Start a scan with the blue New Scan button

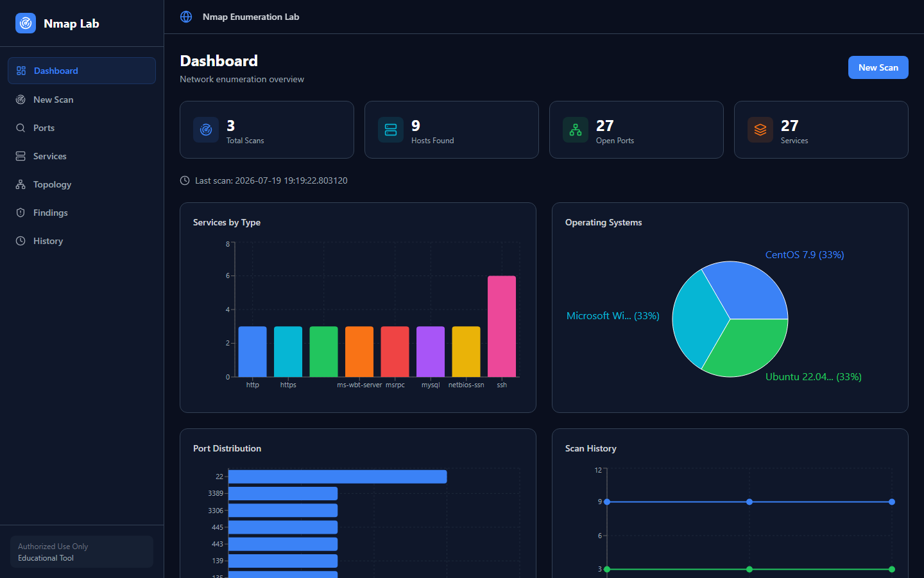point(878,67)
